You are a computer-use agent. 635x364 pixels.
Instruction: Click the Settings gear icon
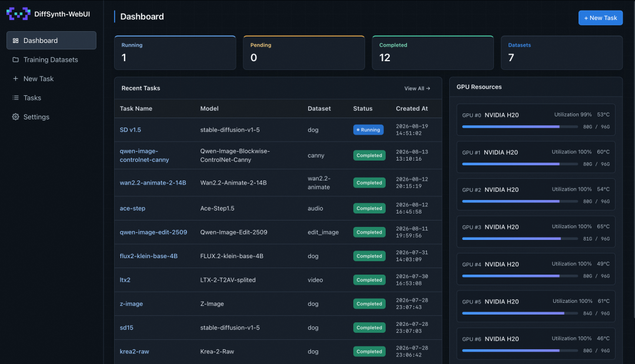pyautogui.click(x=15, y=116)
